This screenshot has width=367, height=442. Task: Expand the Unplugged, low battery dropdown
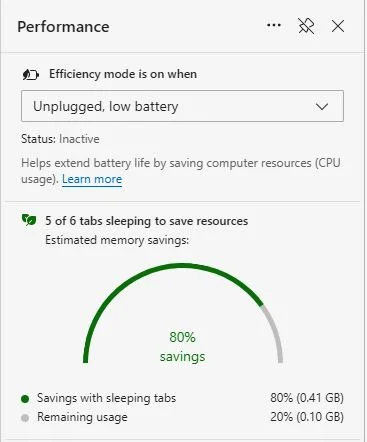coord(182,106)
